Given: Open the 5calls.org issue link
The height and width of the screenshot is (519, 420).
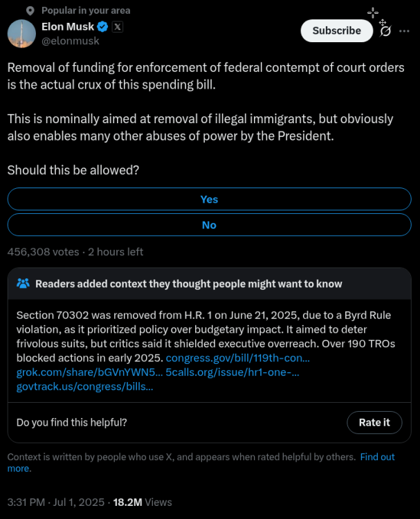Looking at the screenshot, I should (232, 372).
